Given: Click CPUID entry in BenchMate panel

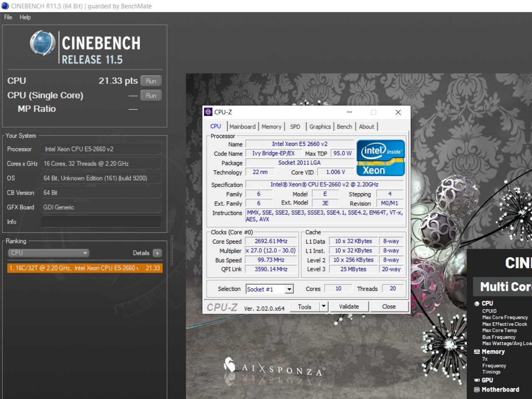Looking at the screenshot, I should (x=489, y=311).
